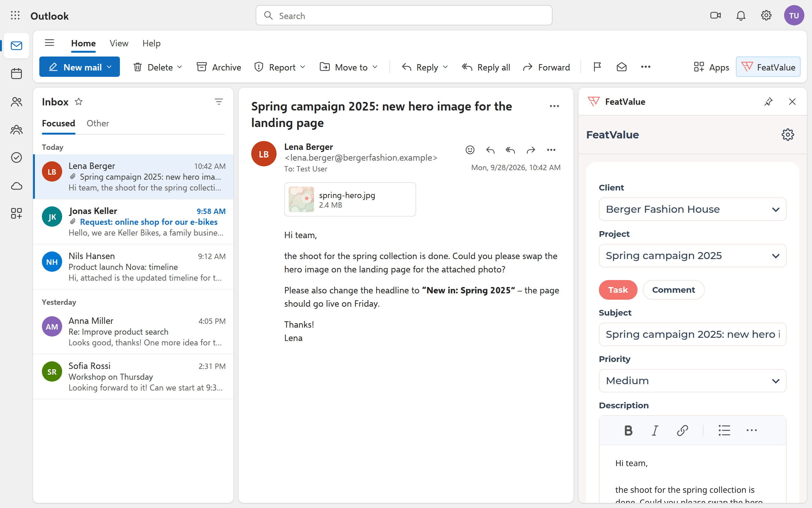Open Calendar in the left rail
The image size is (812, 508).
[16, 74]
